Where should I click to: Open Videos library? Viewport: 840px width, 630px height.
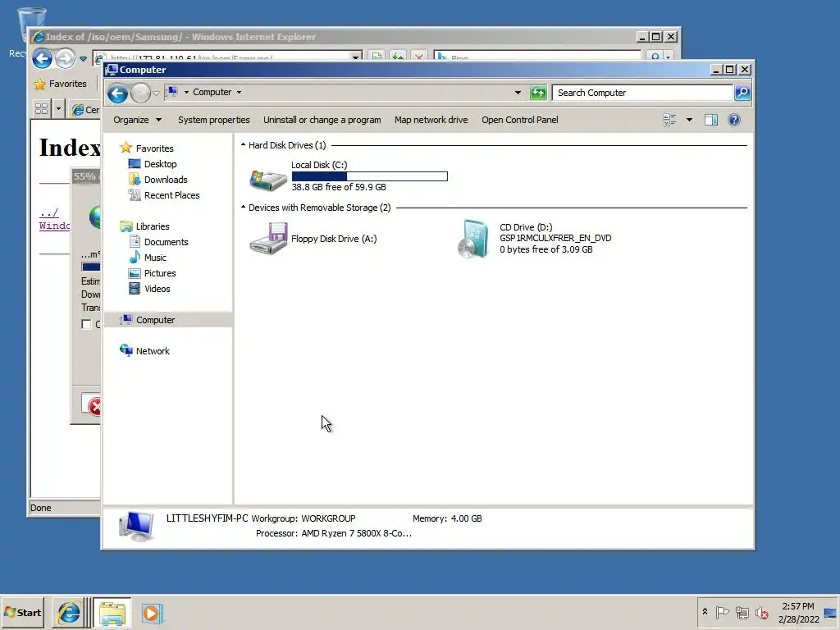click(157, 288)
